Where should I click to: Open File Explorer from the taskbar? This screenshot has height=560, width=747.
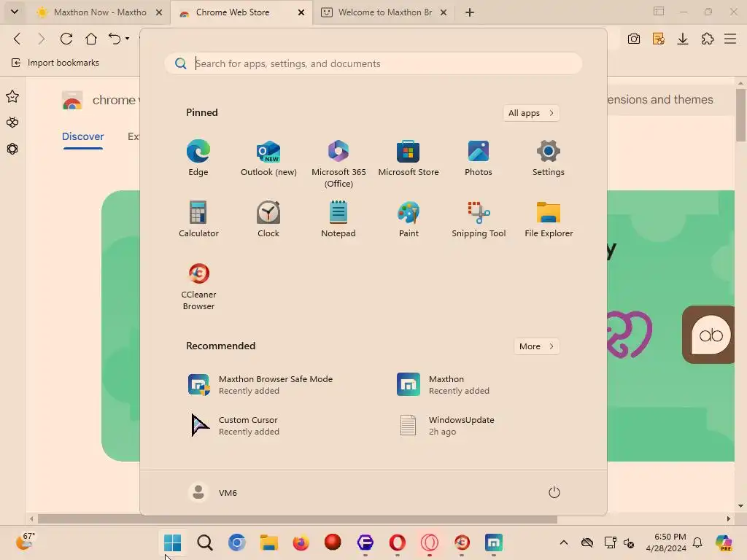pyautogui.click(x=268, y=542)
